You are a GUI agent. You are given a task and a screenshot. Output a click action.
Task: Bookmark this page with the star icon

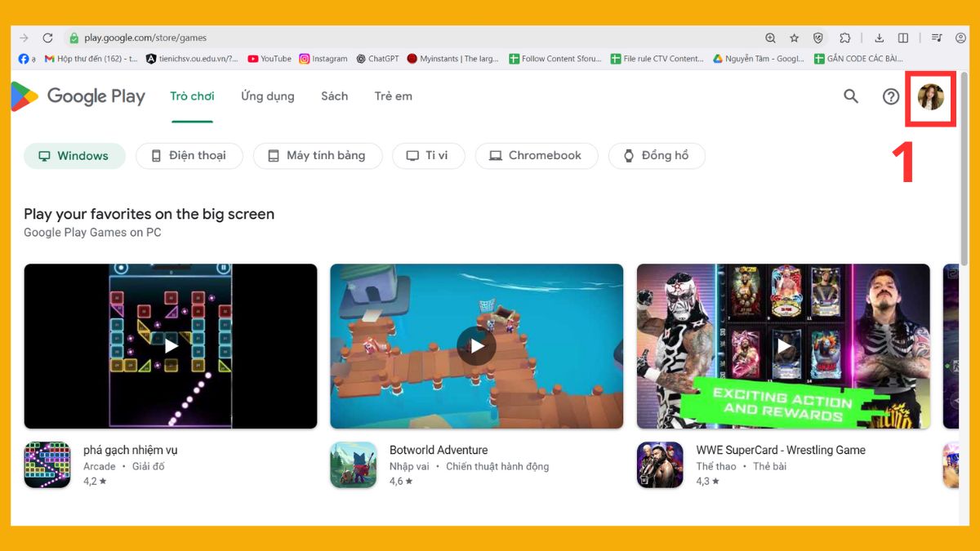[794, 38]
